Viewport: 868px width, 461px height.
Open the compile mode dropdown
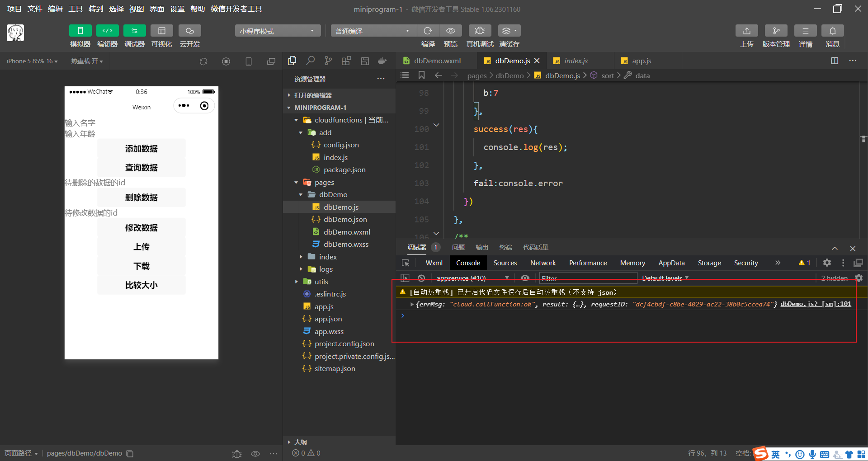click(373, 31)
